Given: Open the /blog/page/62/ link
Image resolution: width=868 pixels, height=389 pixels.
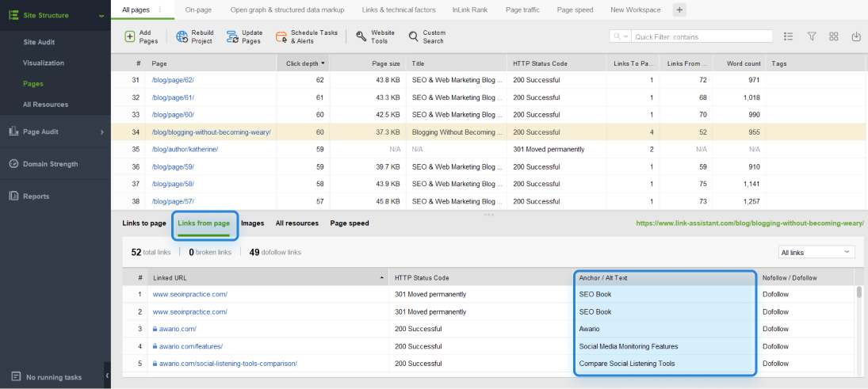Looking at the screenshot, I should pos(173,80).
